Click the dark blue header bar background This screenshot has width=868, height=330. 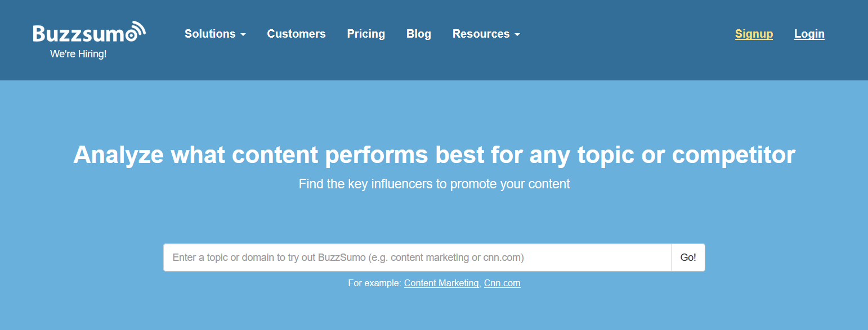619,62
